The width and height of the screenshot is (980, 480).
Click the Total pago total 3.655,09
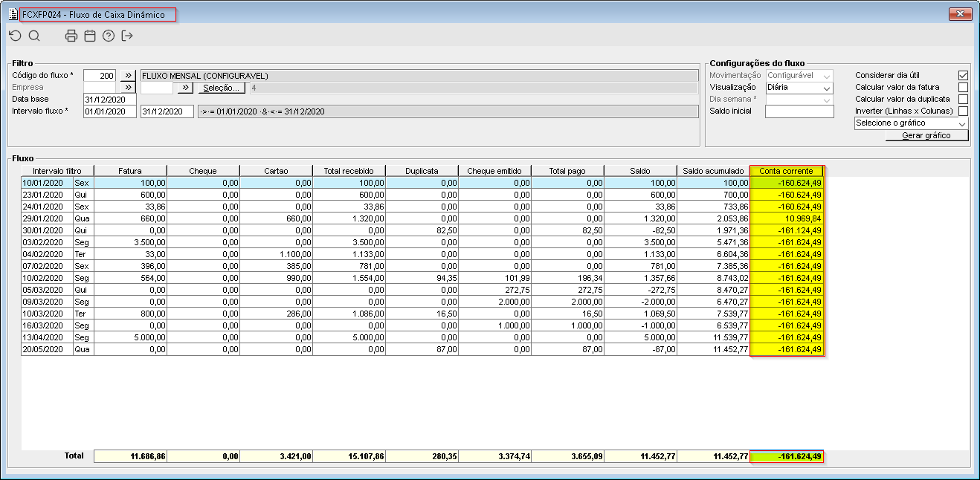click(x=567, y=456)
